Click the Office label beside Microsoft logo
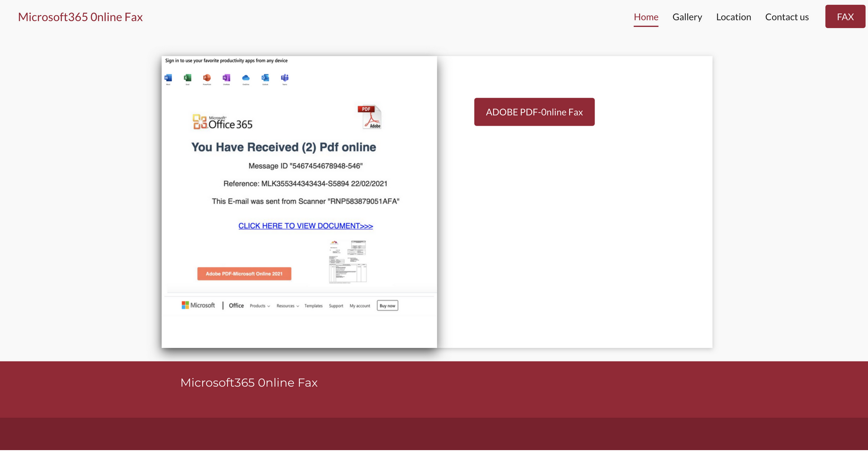 click(236, 306)
